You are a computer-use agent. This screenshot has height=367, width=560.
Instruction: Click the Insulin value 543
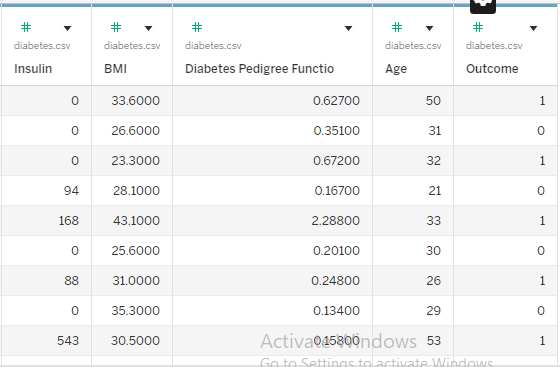68,341
